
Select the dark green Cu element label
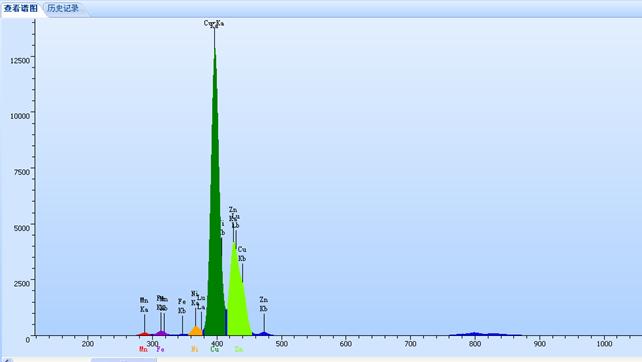pos(215,349)
